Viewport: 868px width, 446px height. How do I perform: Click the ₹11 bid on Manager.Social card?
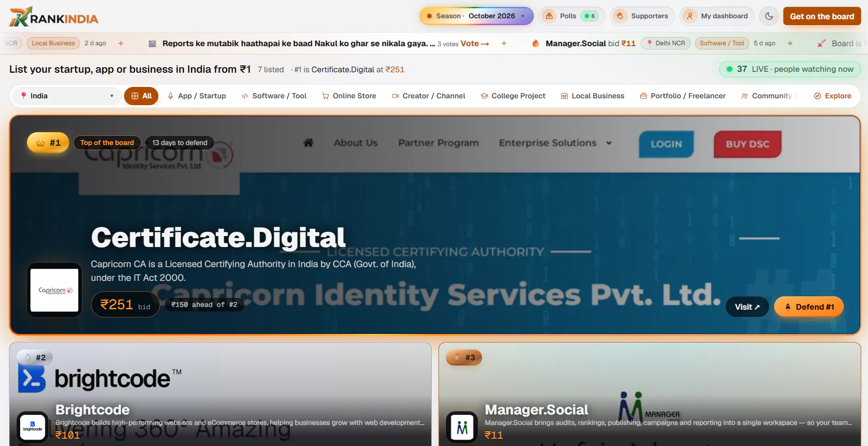pos(494,435)
